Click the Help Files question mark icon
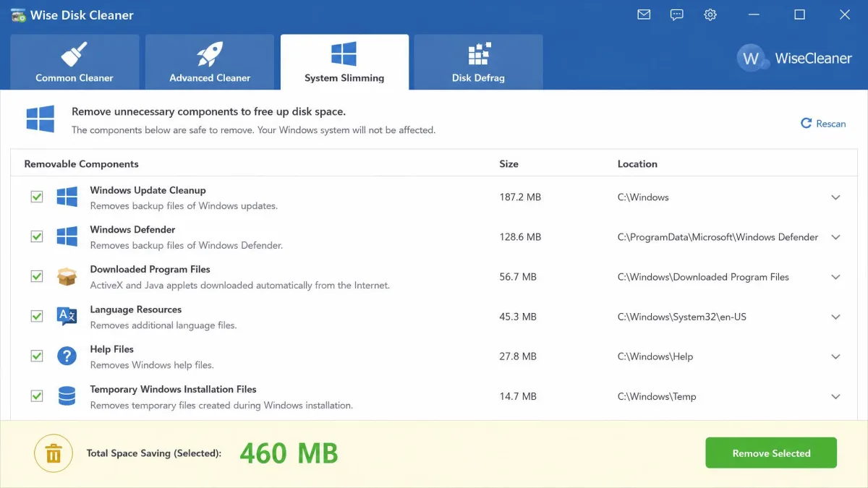Viewport: 868px width, 488px height. pyautogui.click(x=67, y=356)
